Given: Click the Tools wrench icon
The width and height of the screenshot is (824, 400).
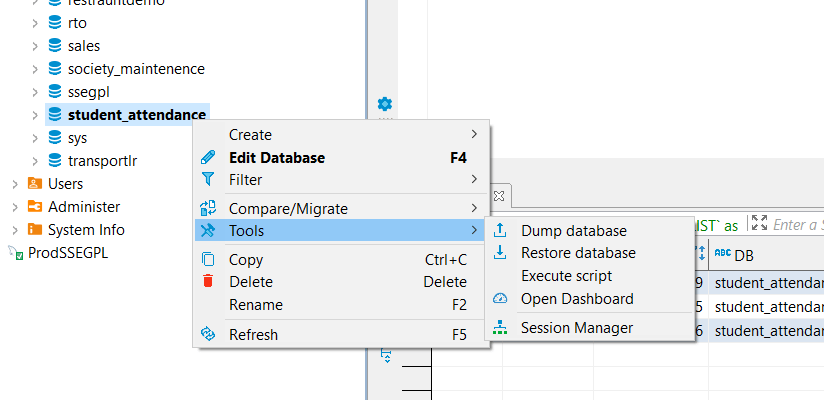Looking at the screenshot, I should 208,230.
